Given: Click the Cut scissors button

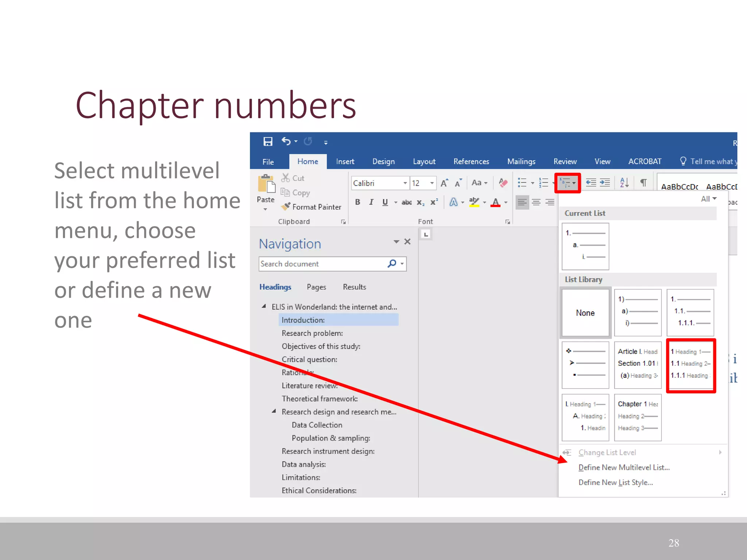Looking at the screenshot, I should (293, 178).
